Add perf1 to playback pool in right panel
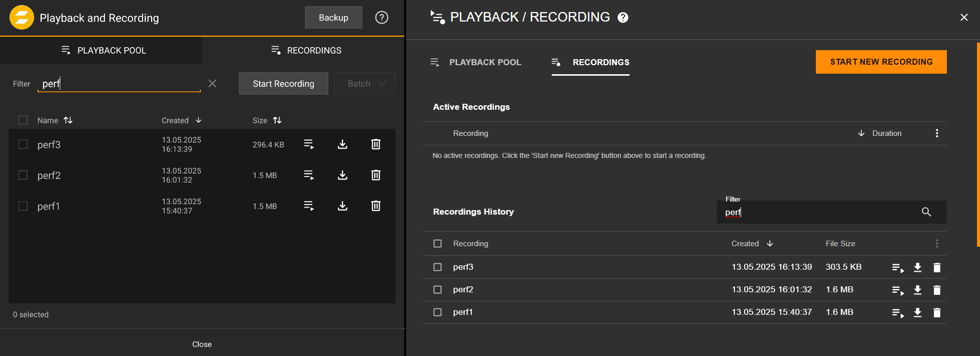Image resolution: width=980 pixels, height=356 pixels. coord(898,313)
